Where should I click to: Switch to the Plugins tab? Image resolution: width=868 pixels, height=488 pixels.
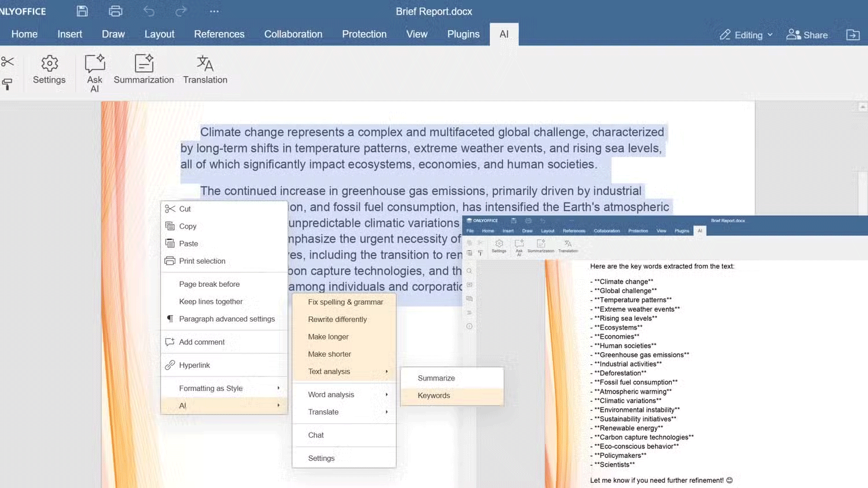pyautogui.click(x=463, y=34)
